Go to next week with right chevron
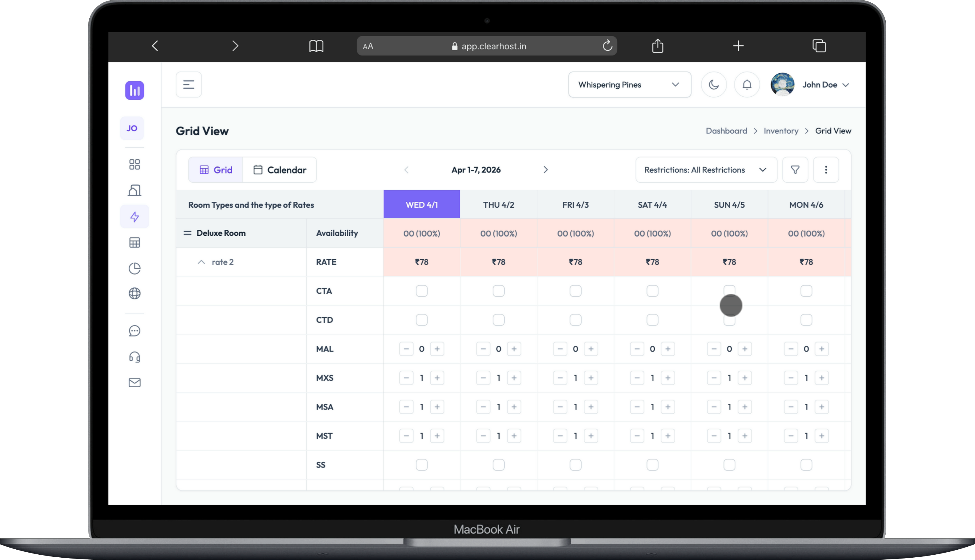This screenshot has height=560, width=975. tap(545, 170)
